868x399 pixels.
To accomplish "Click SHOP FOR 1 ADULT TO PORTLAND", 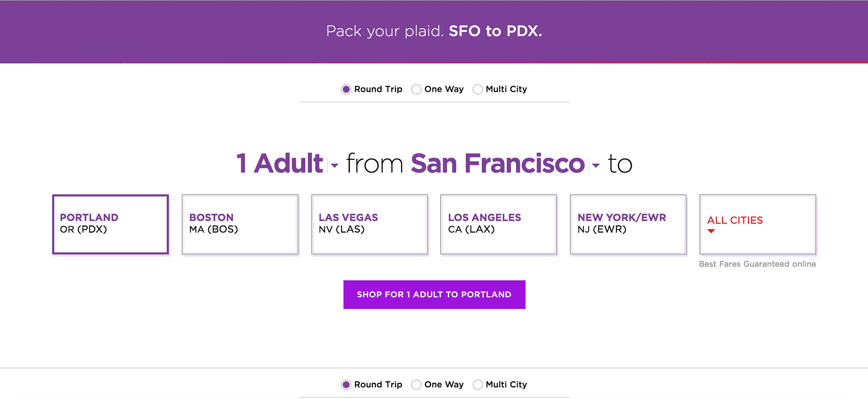I will (x=434, y=294).
